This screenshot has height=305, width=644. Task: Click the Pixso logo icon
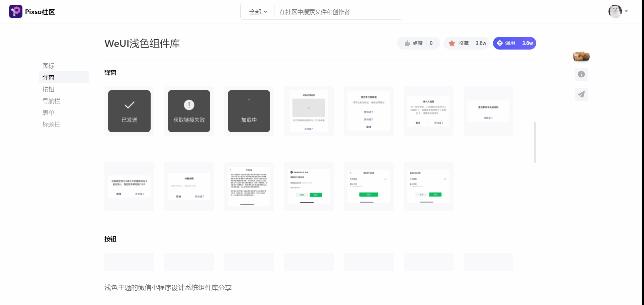tap(15, 11)
